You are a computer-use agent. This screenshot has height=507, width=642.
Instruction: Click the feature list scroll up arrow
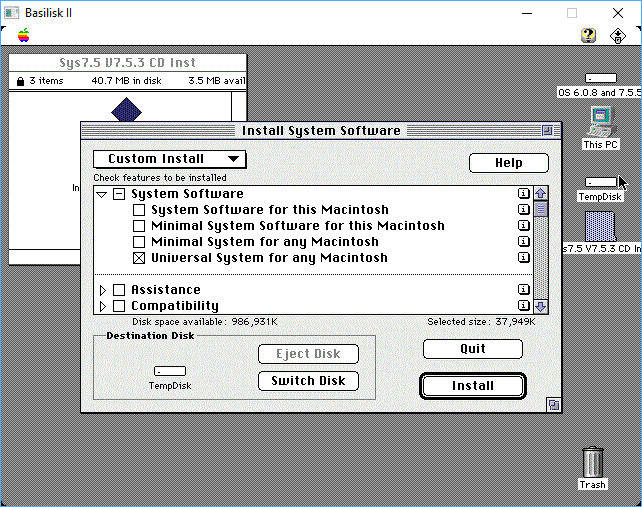(541, 193)
